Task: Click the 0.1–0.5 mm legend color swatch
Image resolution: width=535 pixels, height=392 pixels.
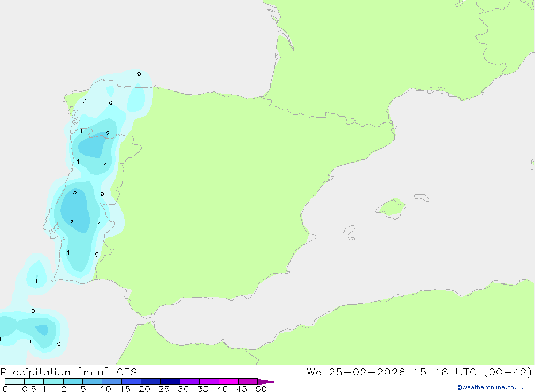Action: pyautogui.click(x=14, y=381)
